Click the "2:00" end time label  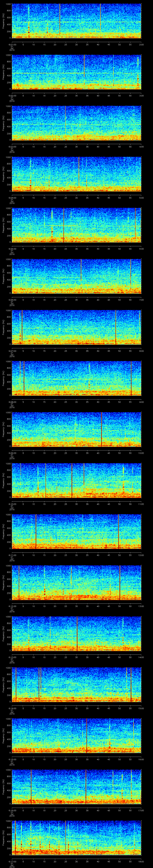coord(141,44)
